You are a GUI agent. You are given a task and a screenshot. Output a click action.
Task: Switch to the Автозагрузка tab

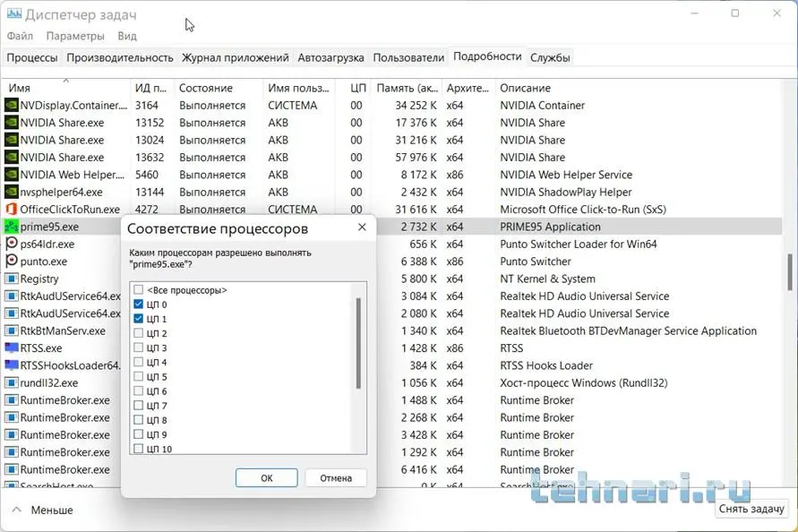point(330,57)
